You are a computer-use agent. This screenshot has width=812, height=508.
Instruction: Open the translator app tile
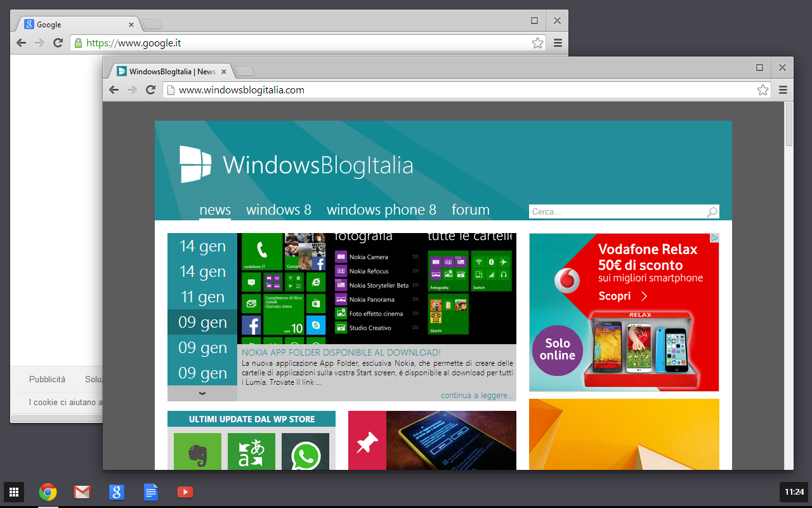click(x=251, y=452)
